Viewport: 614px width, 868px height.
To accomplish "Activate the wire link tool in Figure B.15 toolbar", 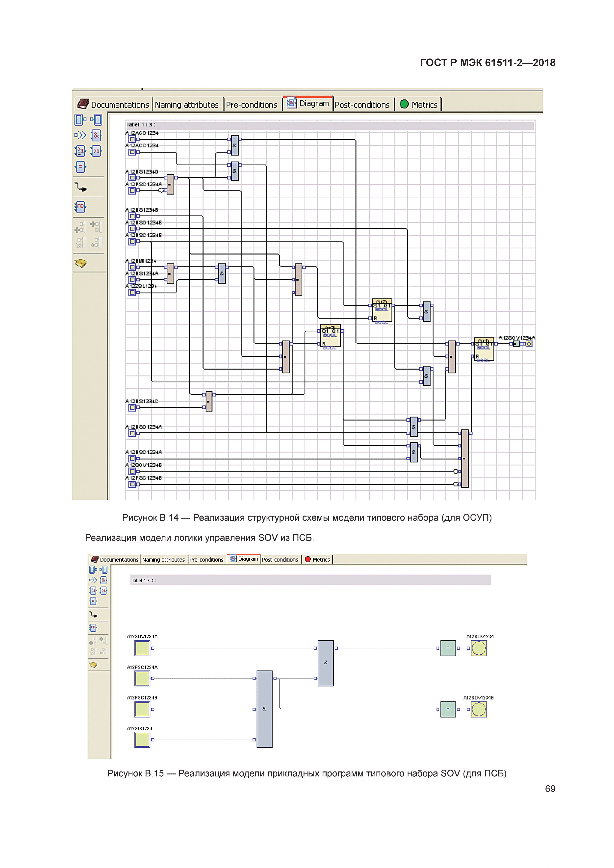I will point(93,615).
